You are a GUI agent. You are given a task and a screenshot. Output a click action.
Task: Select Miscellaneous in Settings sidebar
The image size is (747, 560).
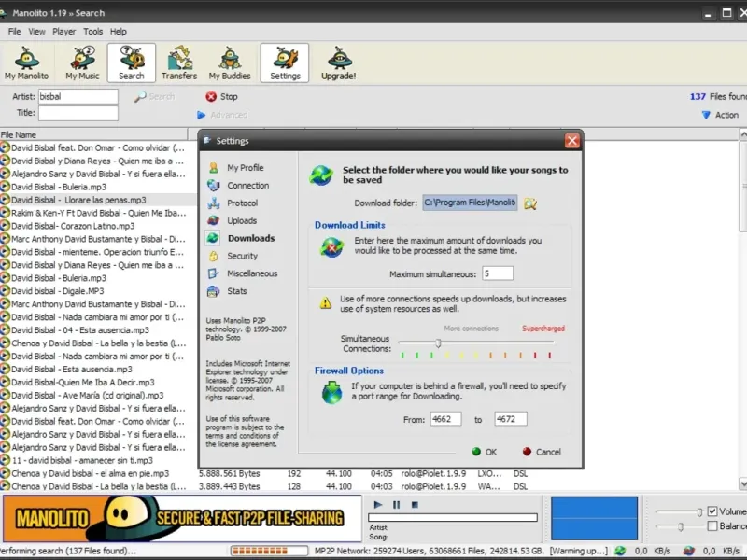point(252,273)
